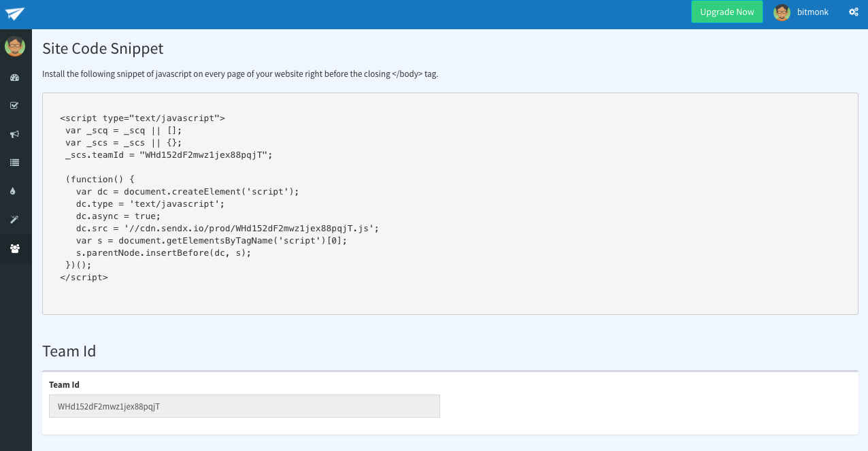Click the 'var _scs = _scs || {};' line
The width and height of the screenshot is (868, 451).
(x=124, y=143)
